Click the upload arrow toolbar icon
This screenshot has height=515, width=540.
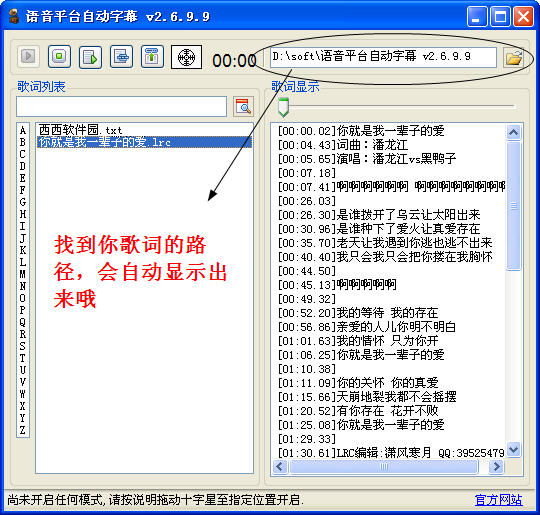[x=152, y=56]
